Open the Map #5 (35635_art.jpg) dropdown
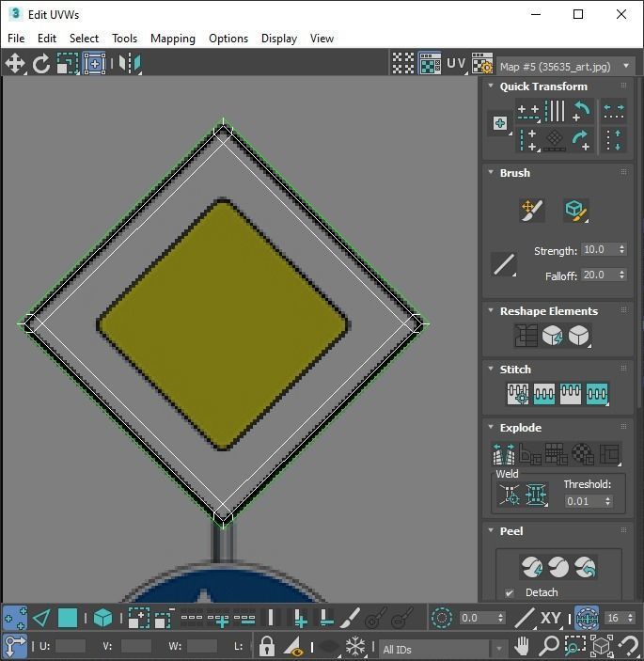Image resolution: width=644 pixels, height=661 pixels. [566, 66]
